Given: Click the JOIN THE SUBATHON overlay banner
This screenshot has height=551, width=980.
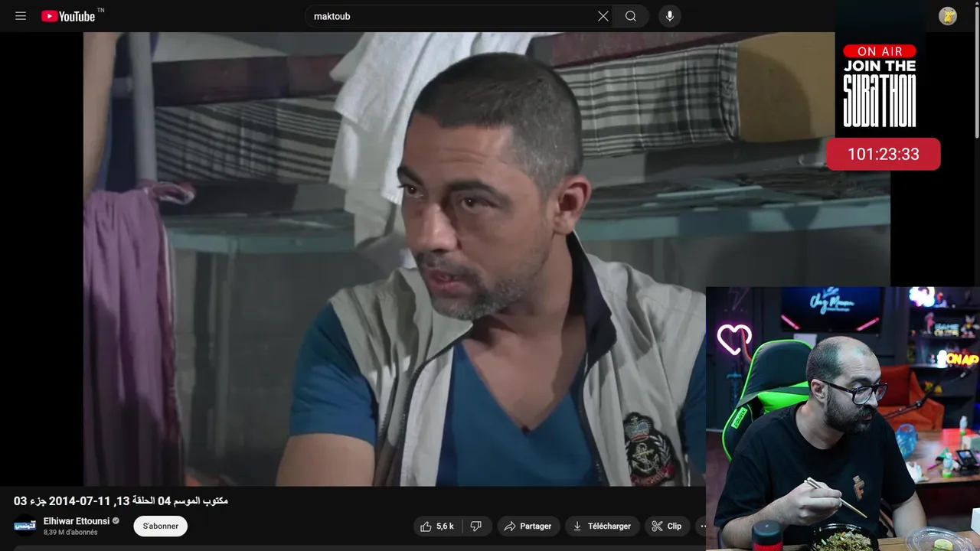Looking at the screenshot, I should point(880,85).
